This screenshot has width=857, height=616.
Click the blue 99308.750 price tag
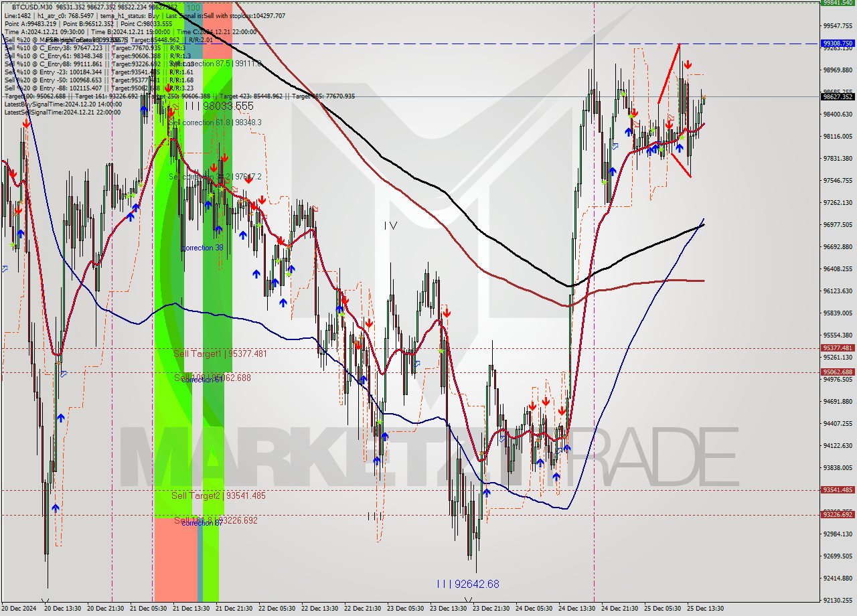[838, 43]
